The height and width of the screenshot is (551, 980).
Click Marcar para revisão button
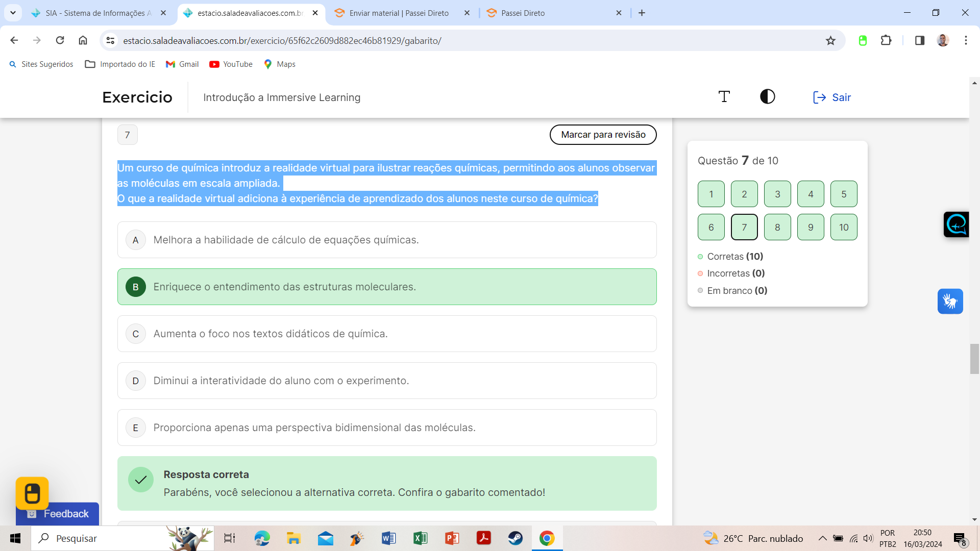tap(603, 135)
